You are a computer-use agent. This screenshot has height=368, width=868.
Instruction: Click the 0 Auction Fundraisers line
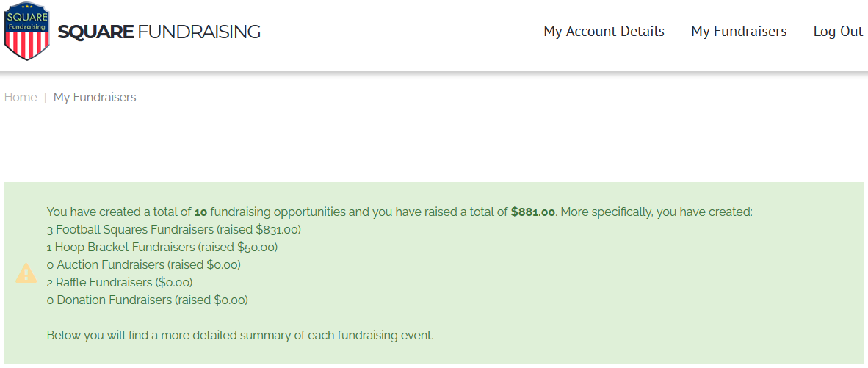143,265
